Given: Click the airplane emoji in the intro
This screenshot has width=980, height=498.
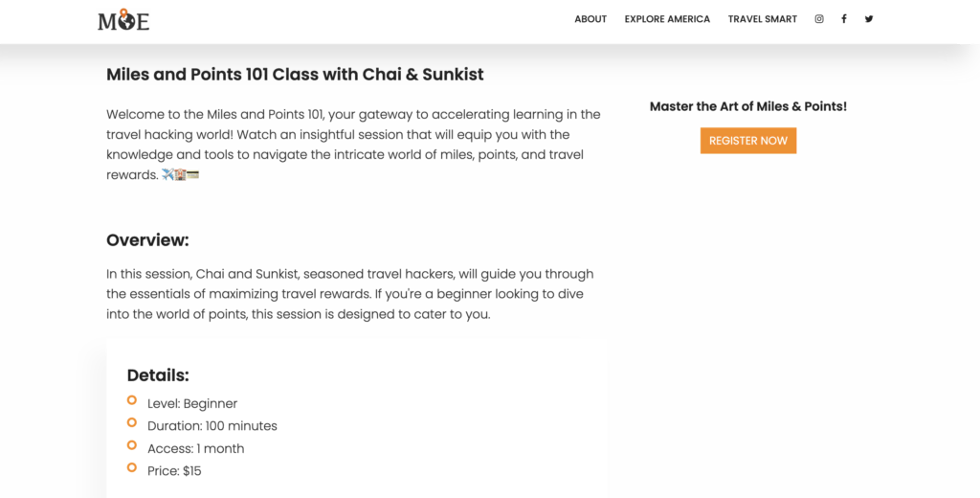Looking at the screenshot, I should pyautogui.click(x=167, y=175).
